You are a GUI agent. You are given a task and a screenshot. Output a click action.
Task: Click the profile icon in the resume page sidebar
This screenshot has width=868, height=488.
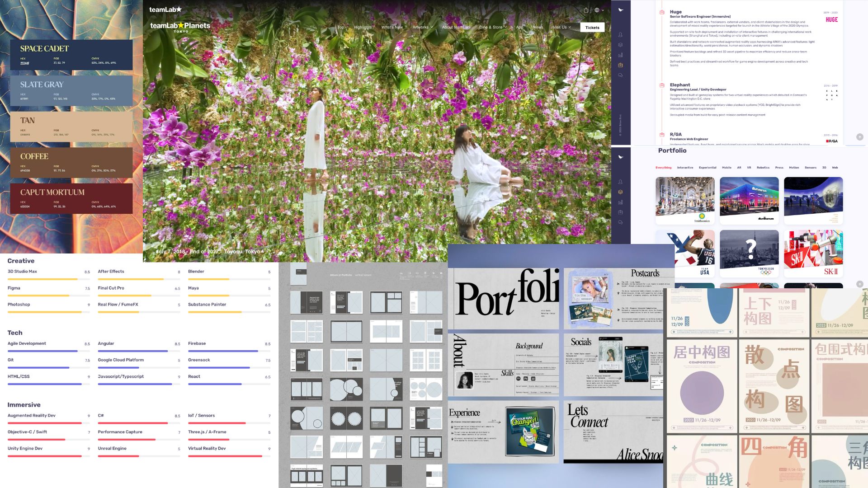pos(620,35)
